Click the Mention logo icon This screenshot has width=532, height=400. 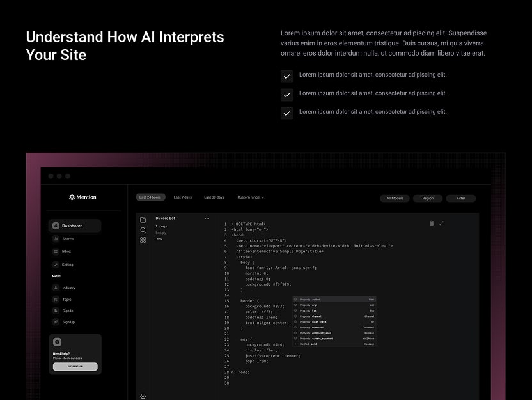coord(72,197)
